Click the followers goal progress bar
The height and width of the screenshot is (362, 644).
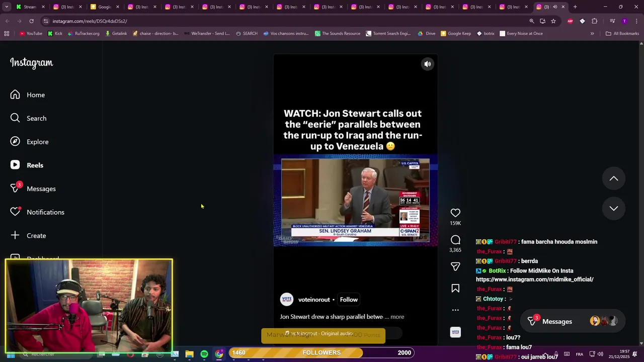coord(321,352)
